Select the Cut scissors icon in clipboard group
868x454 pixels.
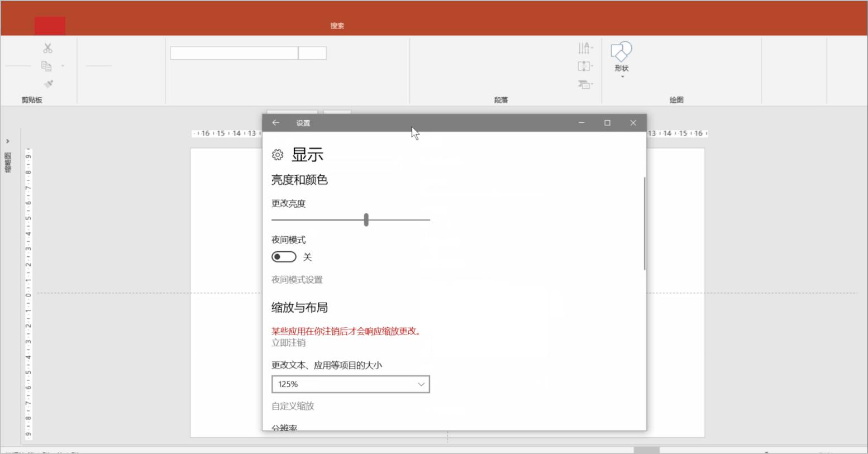click(x=49, y=47)
